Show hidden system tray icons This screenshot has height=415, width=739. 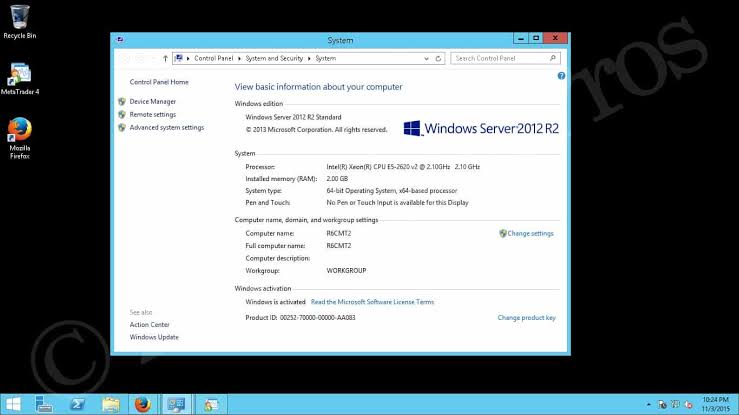tap(649, 404)
